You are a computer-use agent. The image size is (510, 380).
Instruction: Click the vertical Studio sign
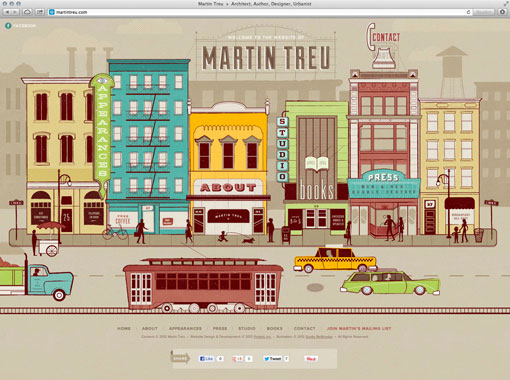pos(282,148)
